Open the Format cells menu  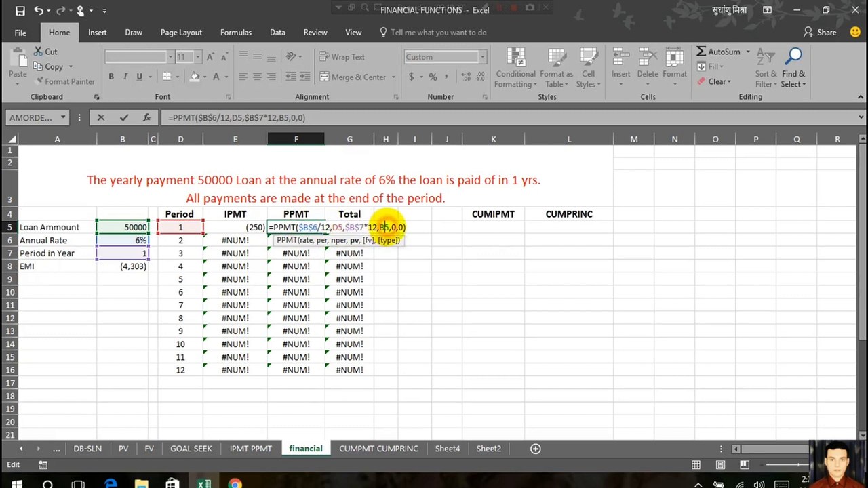(675, 65)
